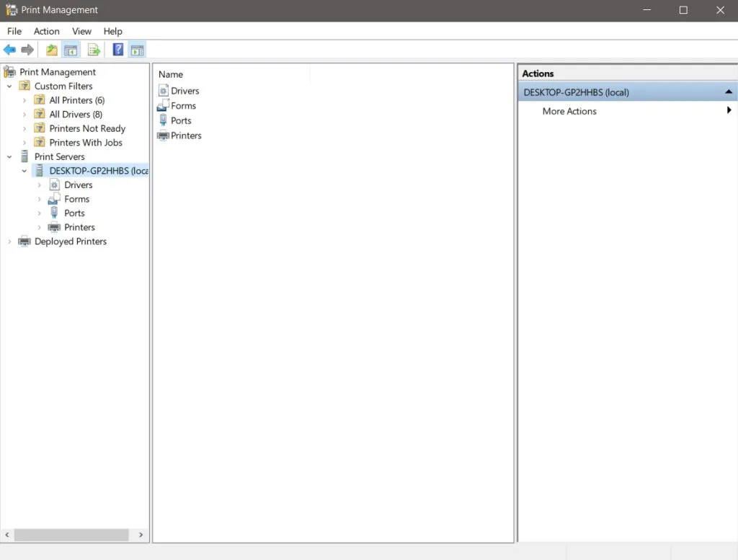Click Drivers text in center list
Screen dimensions: 738x560
coord(185,91)
